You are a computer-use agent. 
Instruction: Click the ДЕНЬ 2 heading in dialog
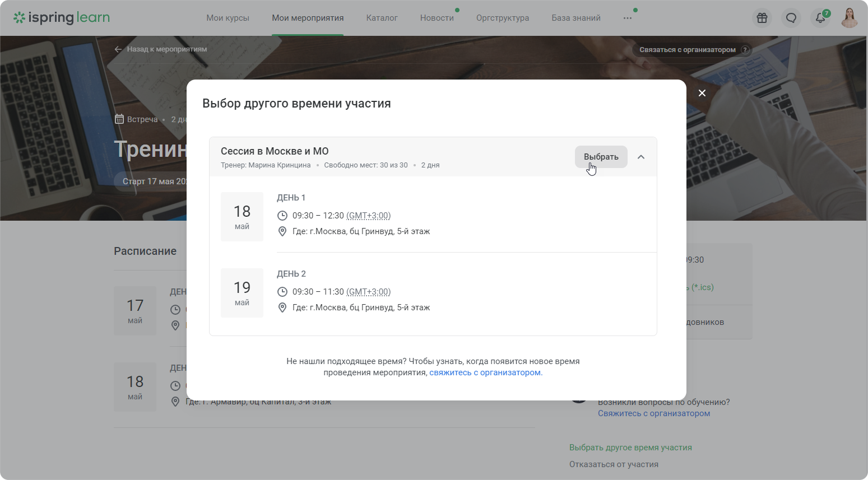(x=291, y=274)
